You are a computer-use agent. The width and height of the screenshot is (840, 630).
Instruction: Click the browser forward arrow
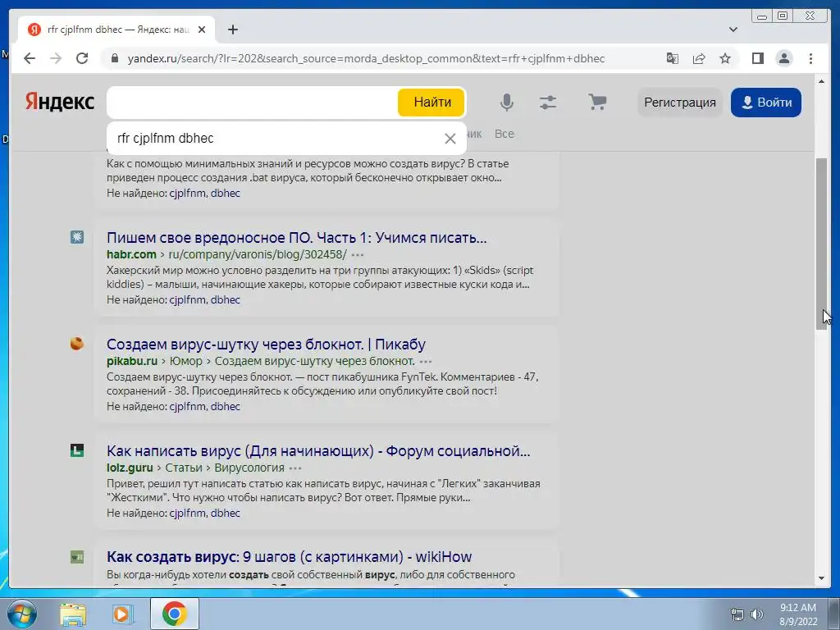(56, 58)
